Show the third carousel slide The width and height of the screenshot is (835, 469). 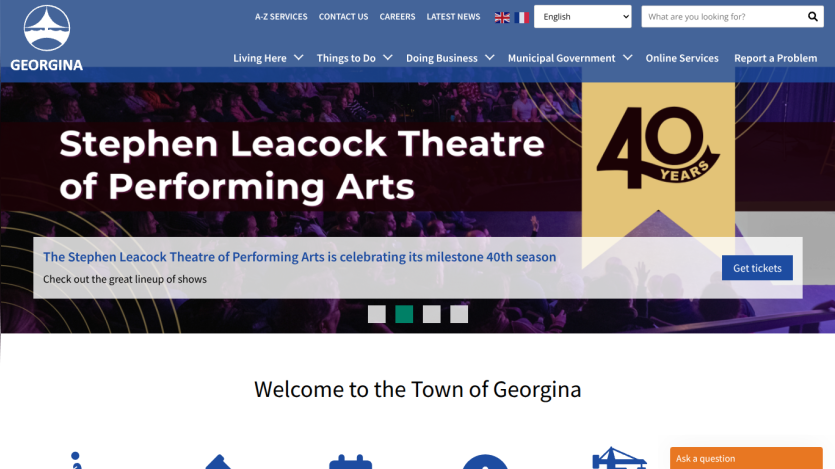click(x=431, y=314)
